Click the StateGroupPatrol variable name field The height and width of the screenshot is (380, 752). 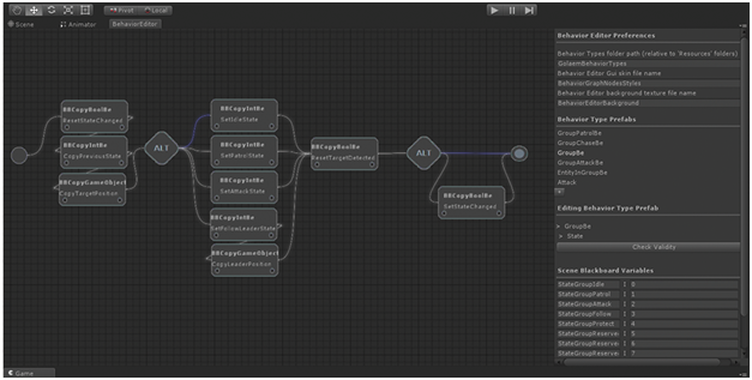tap(588, 294)
